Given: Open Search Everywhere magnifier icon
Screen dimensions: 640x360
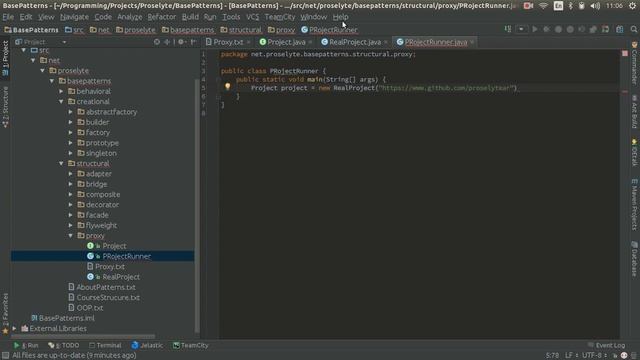Looking at the screenshot, I should 633,29.
